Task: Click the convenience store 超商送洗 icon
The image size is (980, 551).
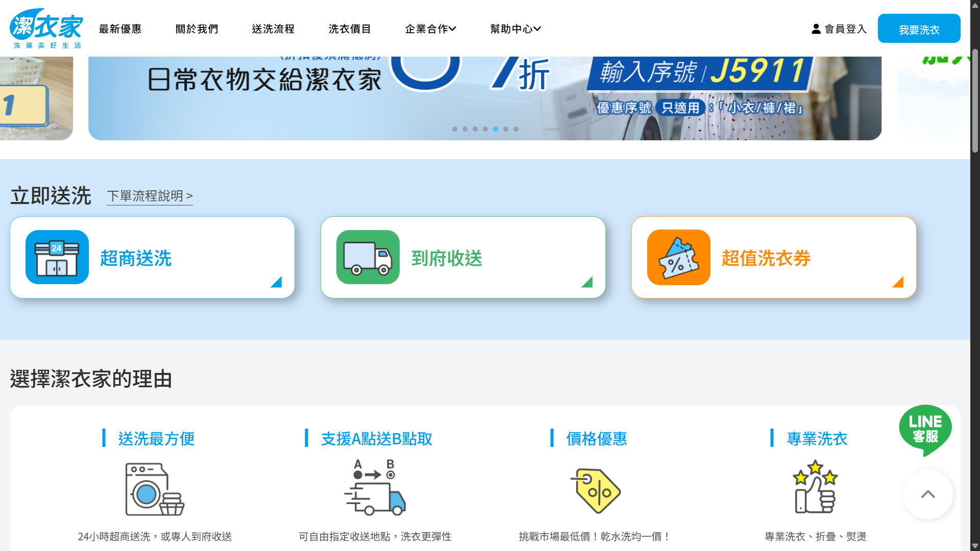Action: click(x=57, y=257)
